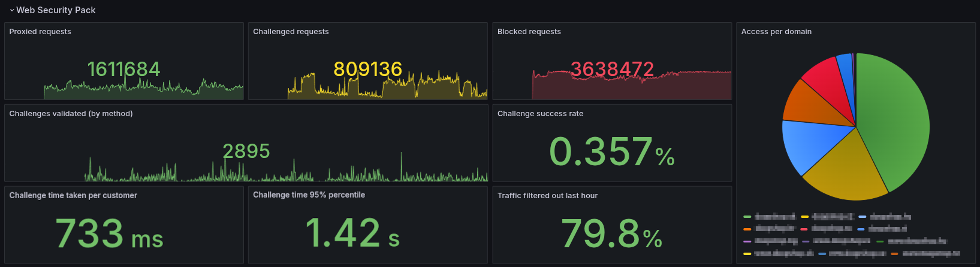Click the Challenge success rate panel title
980x267 pixels.
tap(540, 114)
